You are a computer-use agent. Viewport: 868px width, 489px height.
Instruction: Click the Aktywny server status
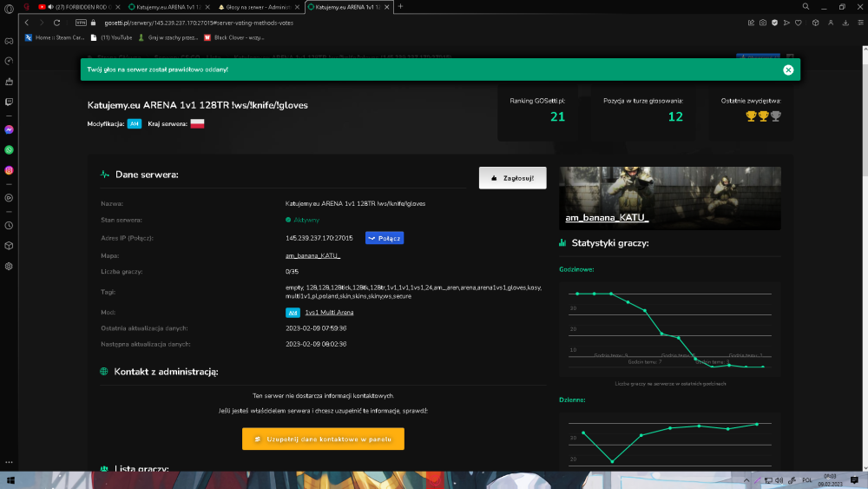coord(302,220)
